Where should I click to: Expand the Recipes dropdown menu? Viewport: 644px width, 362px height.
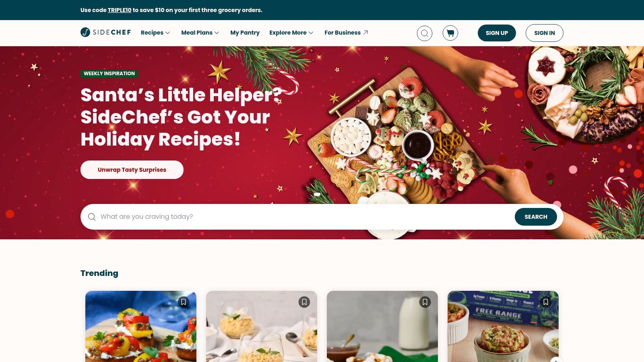coord(155,33)
